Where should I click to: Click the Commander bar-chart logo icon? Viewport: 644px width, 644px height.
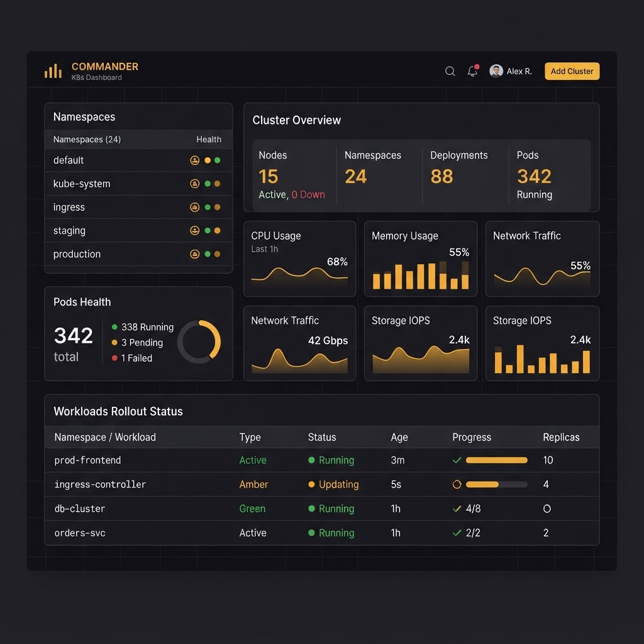pyautogui.click(x=53, y=71)
